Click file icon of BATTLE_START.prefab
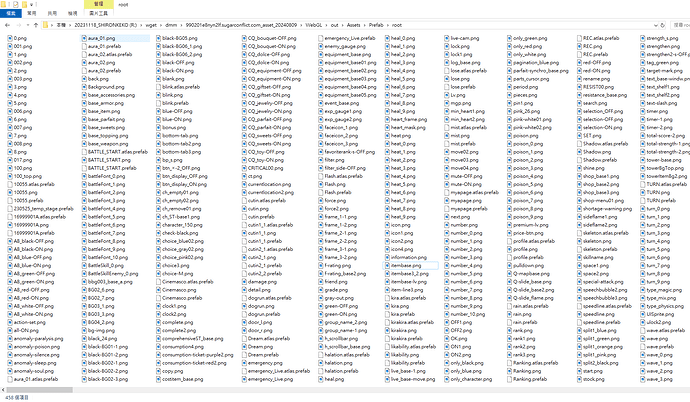 click(x=84, y=168)
